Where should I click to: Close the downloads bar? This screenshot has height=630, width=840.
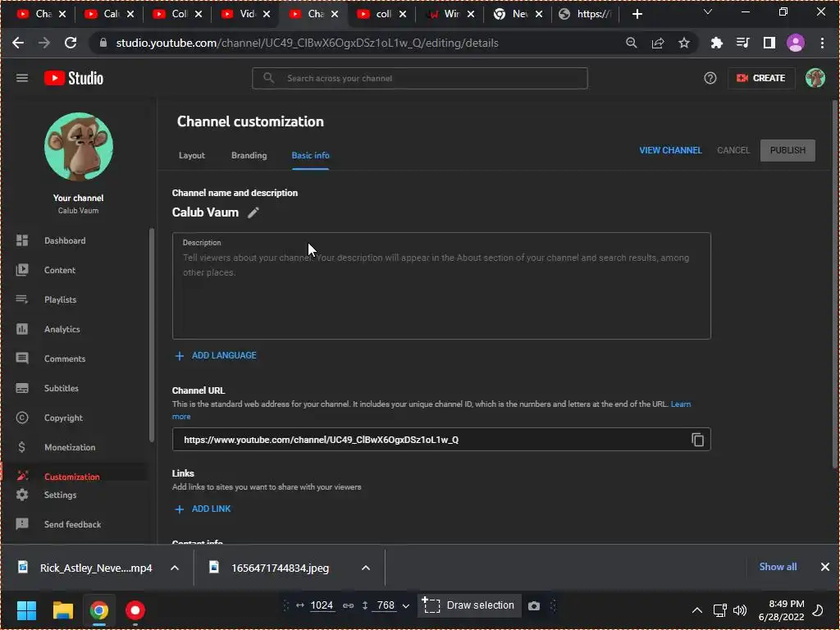[x=825, y=567]
